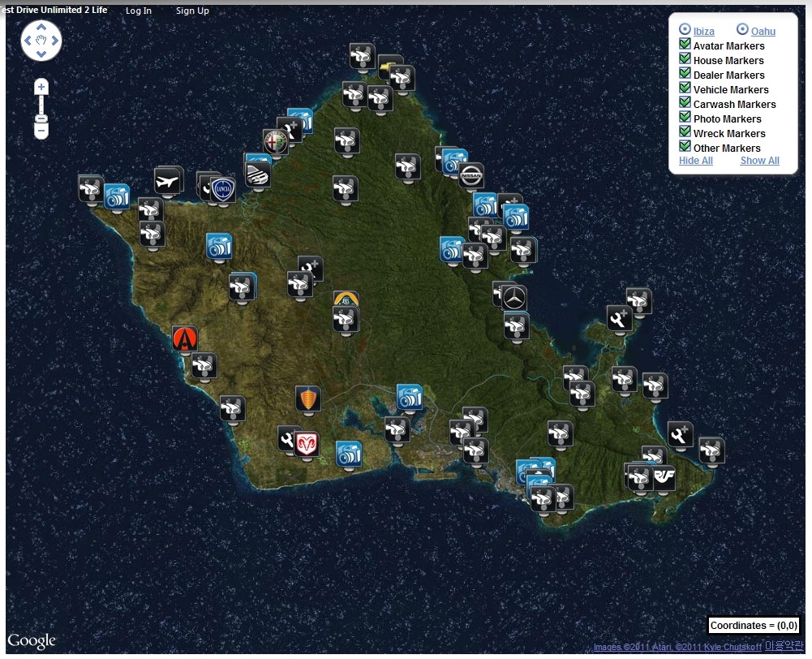Image resolution: width=812 pixels, height=659 pixels.
Task: Click the Show All link
Action: tap(760, 161)
